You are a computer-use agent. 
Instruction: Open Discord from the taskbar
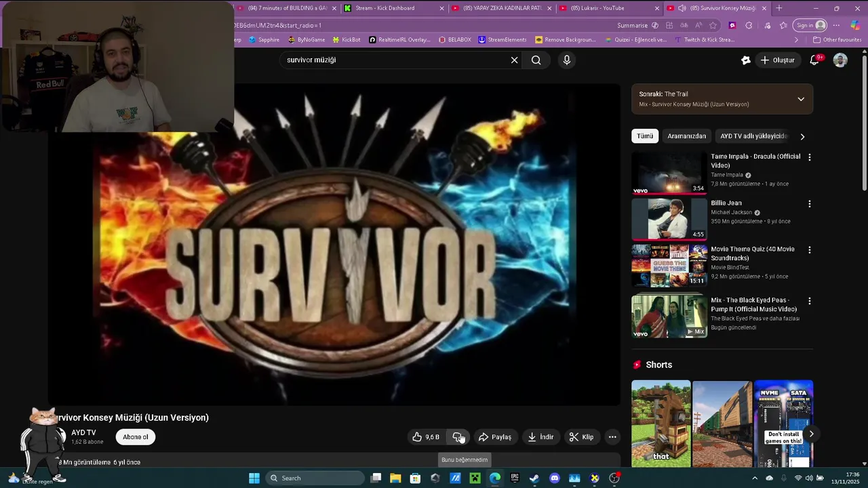click(x=555, y=479)
